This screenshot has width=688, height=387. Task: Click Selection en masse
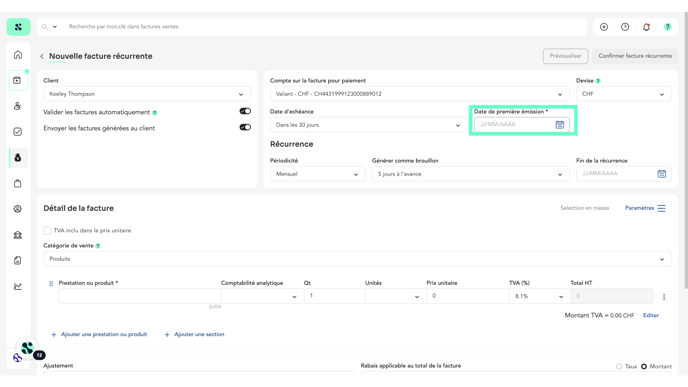pos(584,208)
